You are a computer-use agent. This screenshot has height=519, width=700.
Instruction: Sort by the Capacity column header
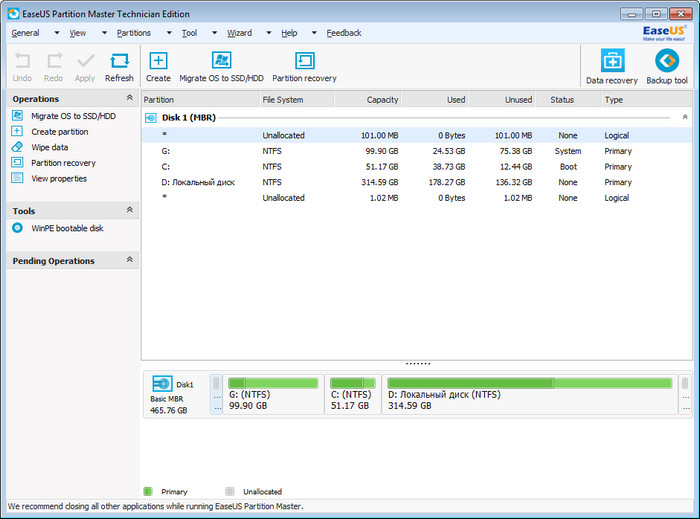(x=367, y=100)
